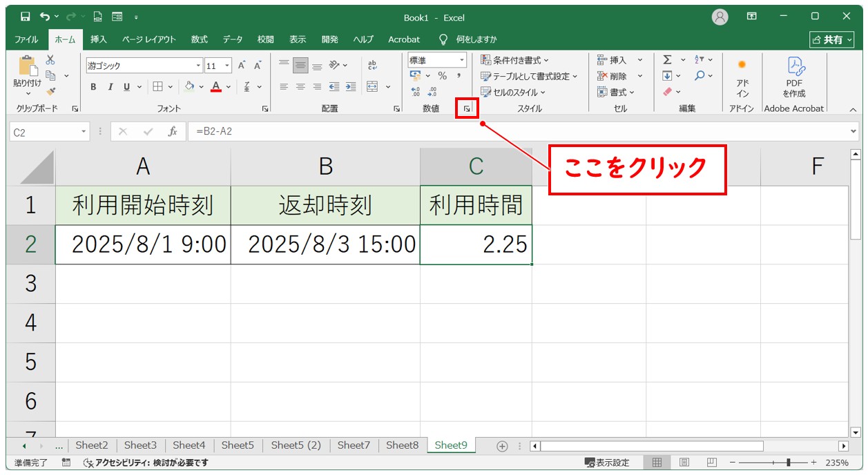
Task: Click the アクセシビリティ status bar message
Action: (146, 463)
